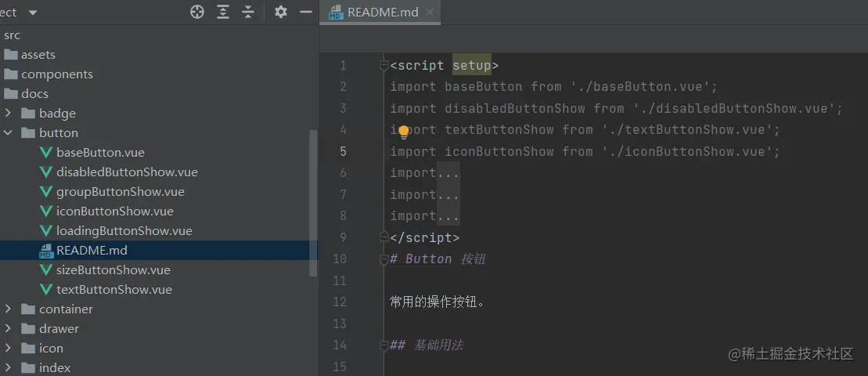868x376 pixels.
Task: Select textButtonShow.vue file
Action: coord(114,290)
